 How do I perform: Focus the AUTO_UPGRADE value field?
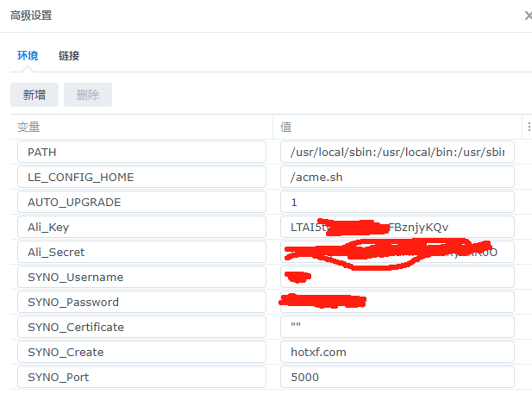click(397, 203)
